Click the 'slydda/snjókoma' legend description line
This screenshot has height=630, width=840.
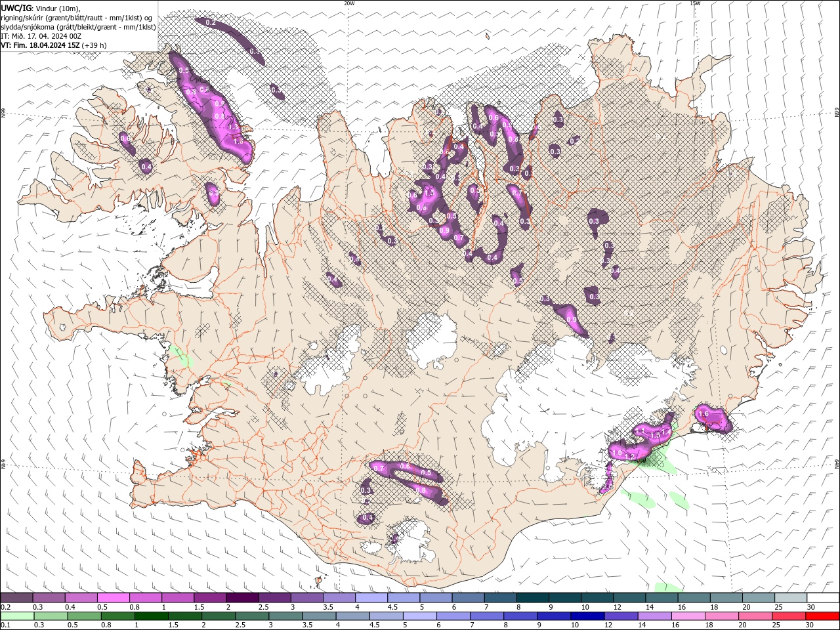[x=79, y=27]
